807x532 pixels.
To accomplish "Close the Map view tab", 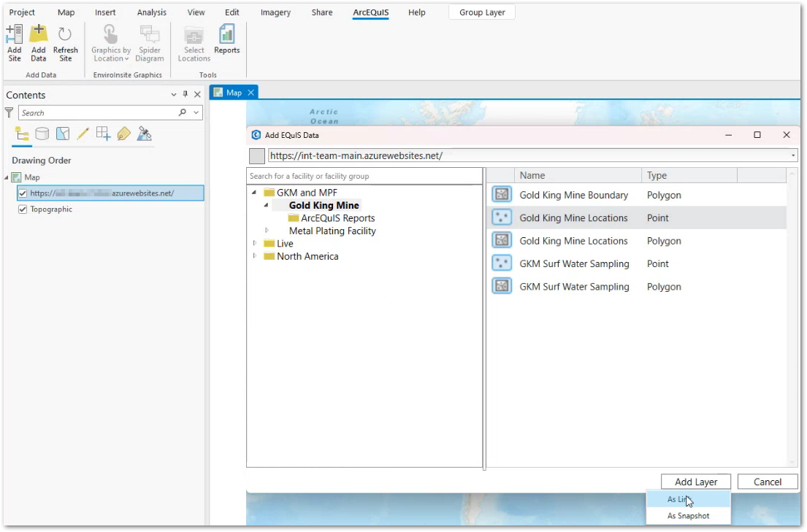I will (x=251, y=93).
